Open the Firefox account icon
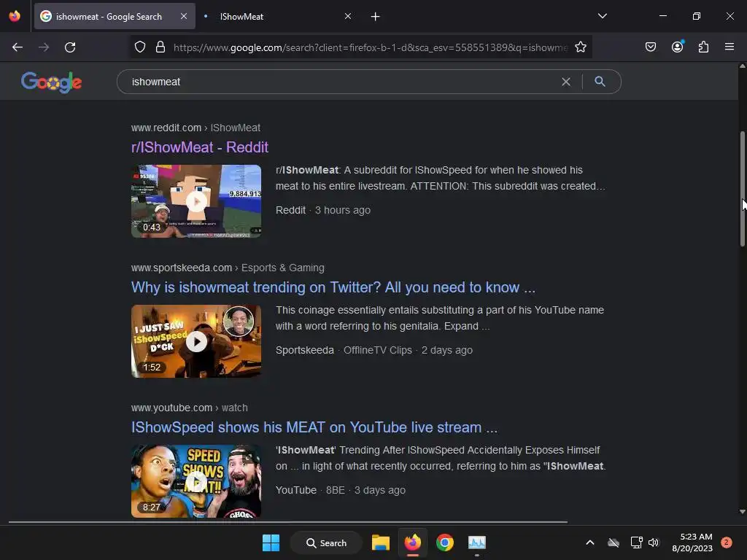747x560 pixels. click(678, 47)
